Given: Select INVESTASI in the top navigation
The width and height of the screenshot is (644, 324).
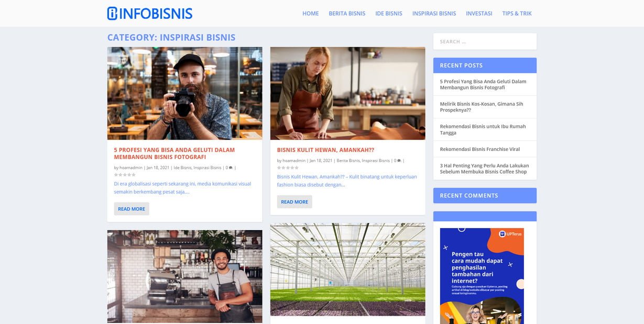Looking at the screenshot, I should [x=479, y=14].
